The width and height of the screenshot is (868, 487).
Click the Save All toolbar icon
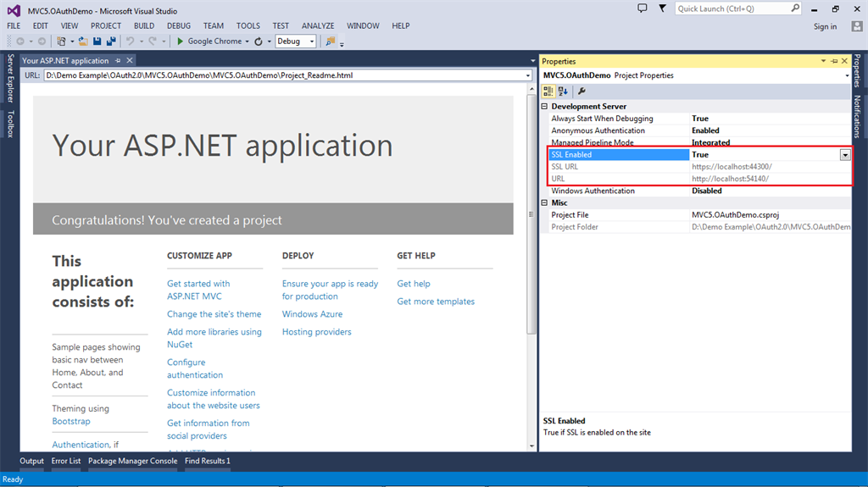tap(111, 41)
